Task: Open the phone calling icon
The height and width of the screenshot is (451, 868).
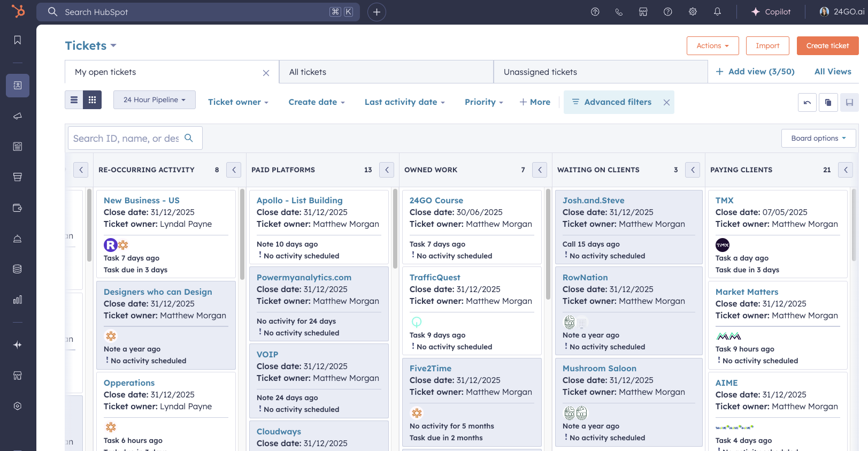Action: pyautogui.click(x=619, y=12)
